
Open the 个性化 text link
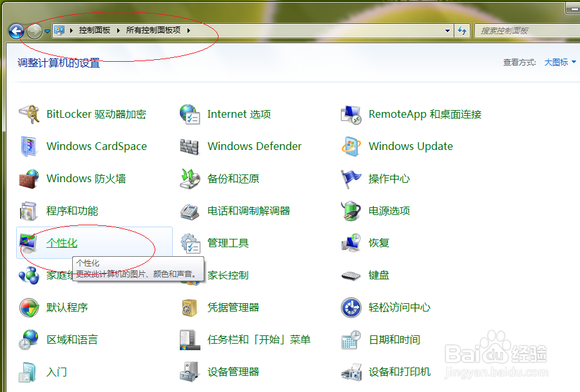point(62,243)
